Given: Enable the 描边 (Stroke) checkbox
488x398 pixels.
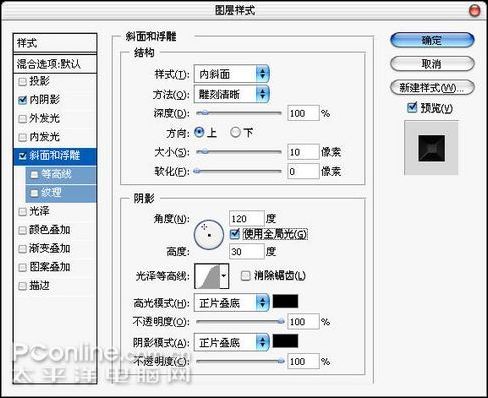Looking at the screenshot, I should (22, 286).
